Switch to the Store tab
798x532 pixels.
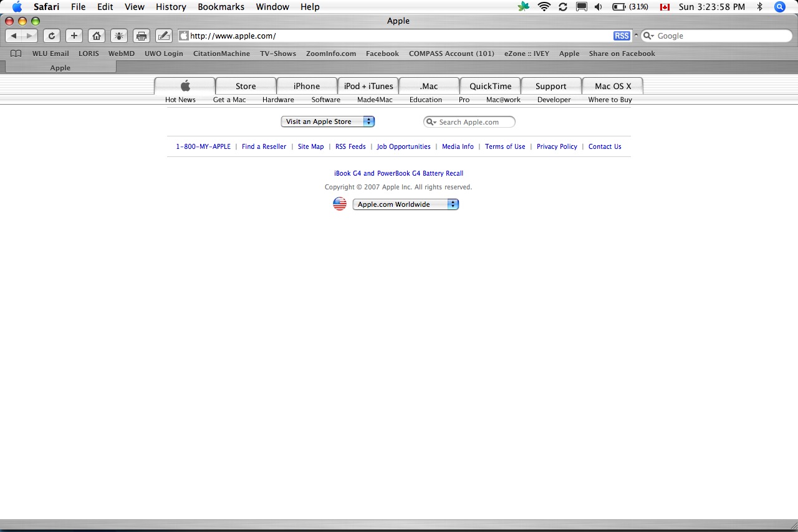coord(246,86)
